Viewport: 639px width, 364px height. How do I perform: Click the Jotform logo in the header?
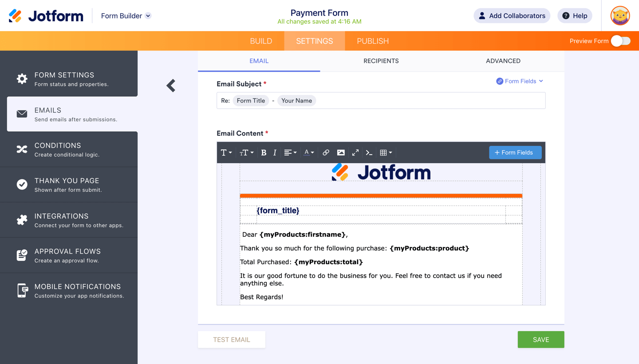(x=46, y=16)
